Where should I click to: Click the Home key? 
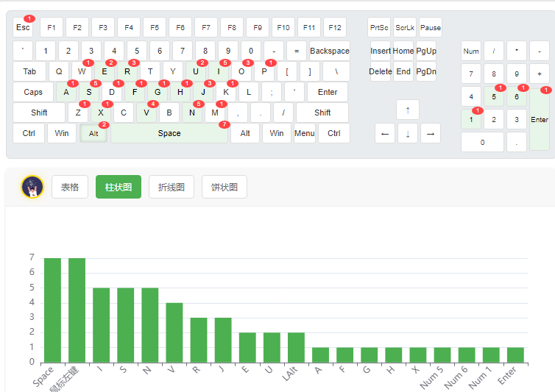pyautogui.click(x=403, y=51)
